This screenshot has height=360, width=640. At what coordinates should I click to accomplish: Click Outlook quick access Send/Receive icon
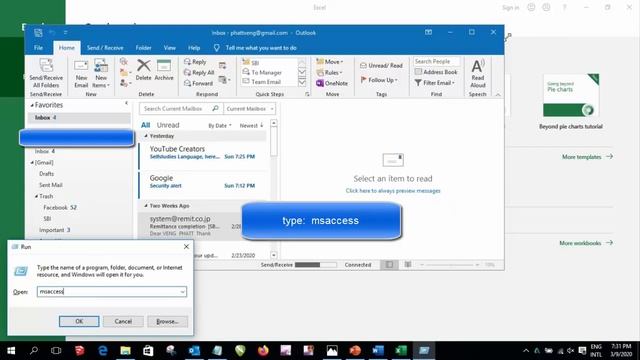tap(38, 33)
